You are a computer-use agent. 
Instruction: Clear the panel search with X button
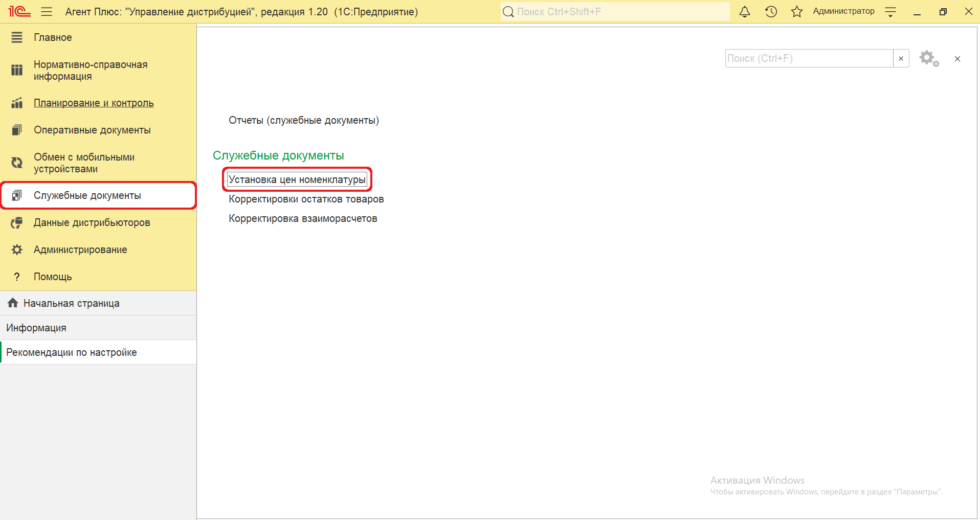[x=901, y=58]
